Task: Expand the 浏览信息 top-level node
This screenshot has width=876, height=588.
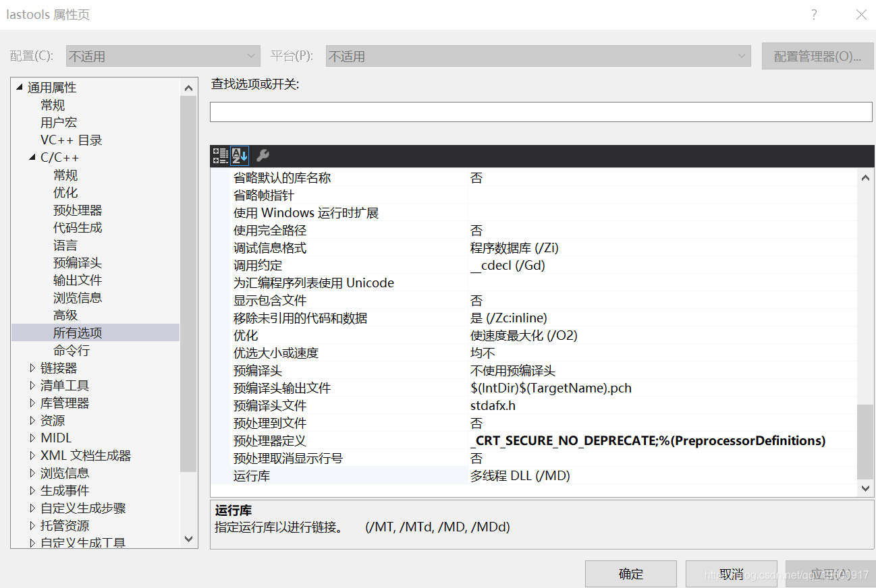Action: (x=32, y=473)
